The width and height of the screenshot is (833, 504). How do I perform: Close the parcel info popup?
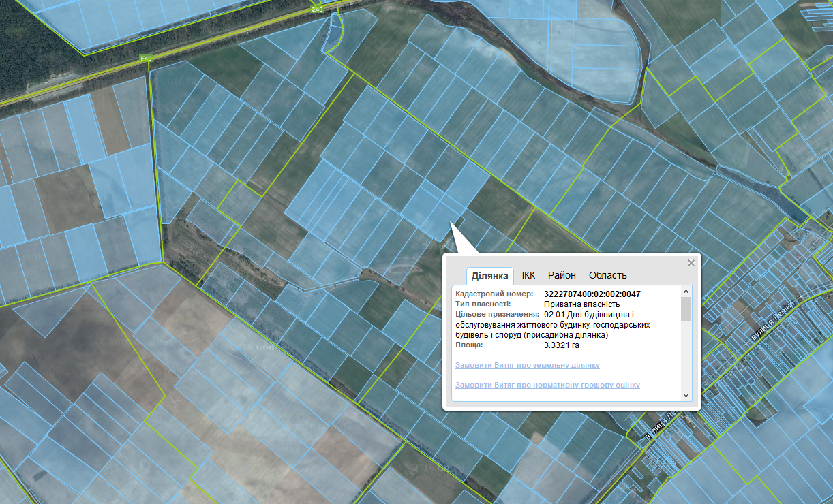point(691,263)
